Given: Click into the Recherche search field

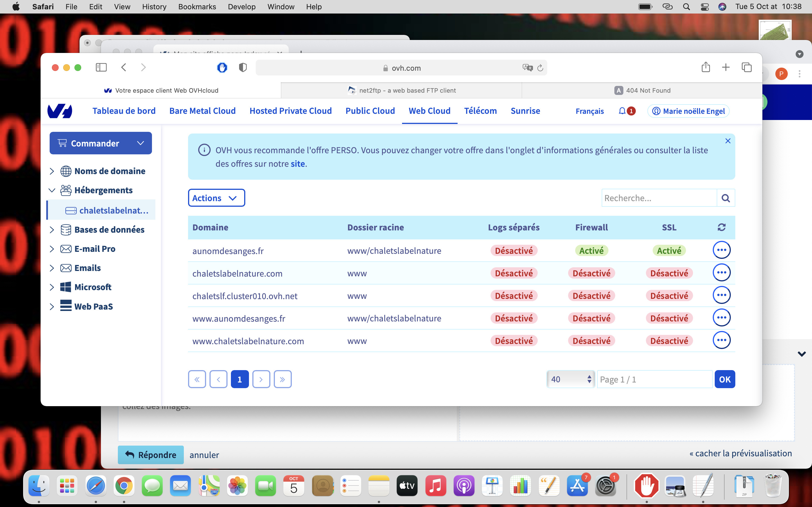Looking at the screenshot, I should [658, 198].
